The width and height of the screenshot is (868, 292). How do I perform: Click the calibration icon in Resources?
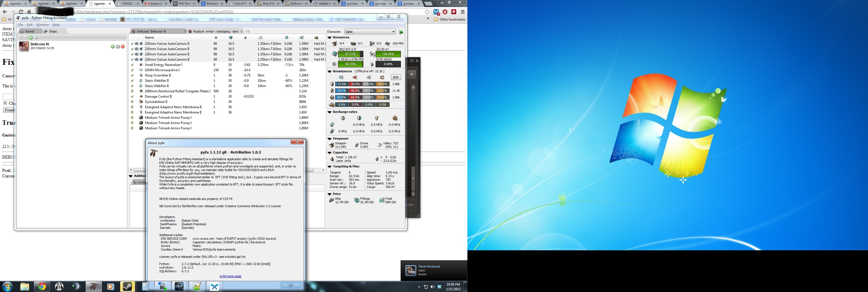pyautogui.click(x=388, y=43)
